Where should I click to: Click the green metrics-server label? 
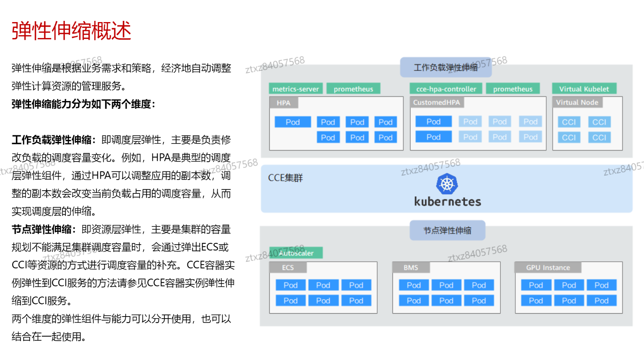(295, 89)
